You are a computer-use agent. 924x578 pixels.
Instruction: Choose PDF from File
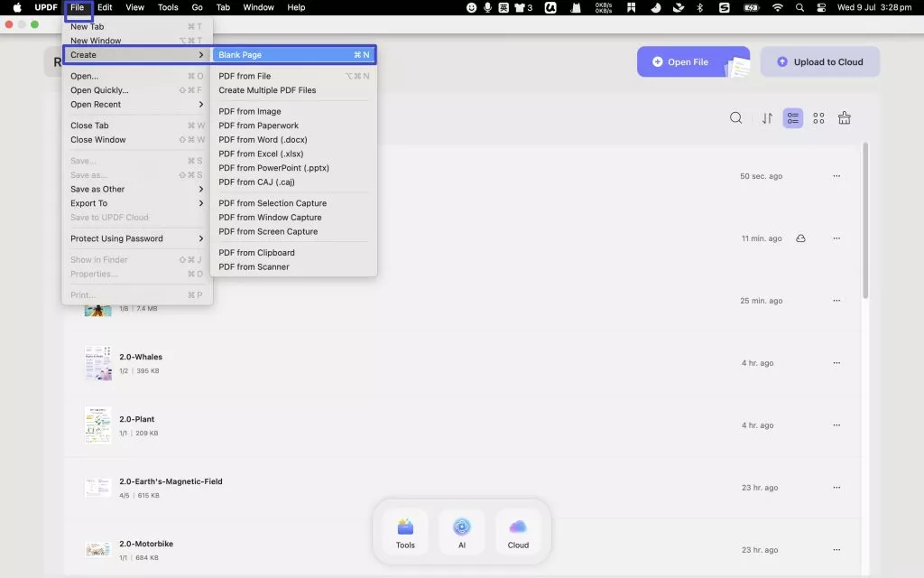click(293, 76)
